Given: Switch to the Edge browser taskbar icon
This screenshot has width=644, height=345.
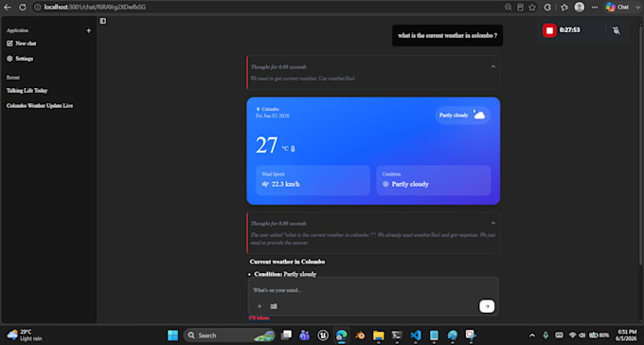Looking at the screenshot, I should 341,336.
